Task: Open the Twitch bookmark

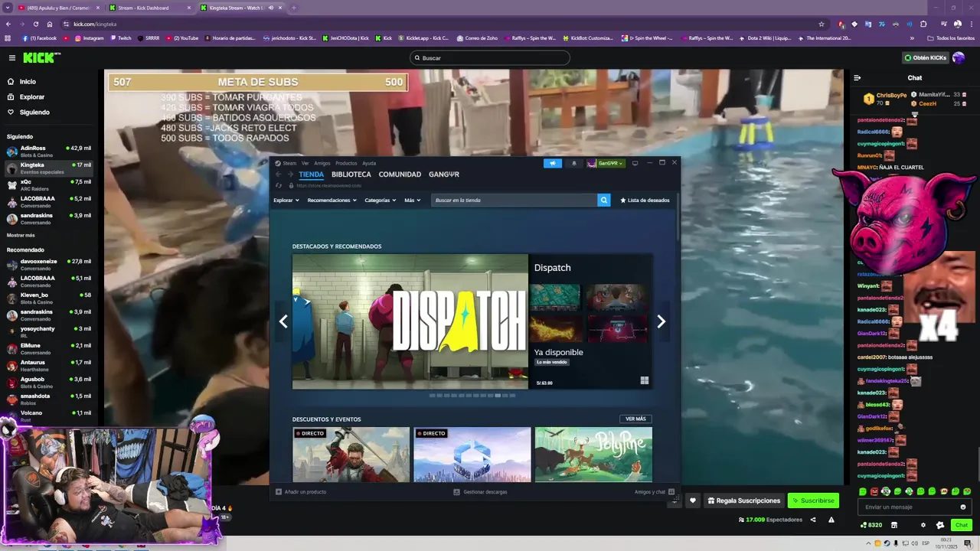Action: [120, 38]
